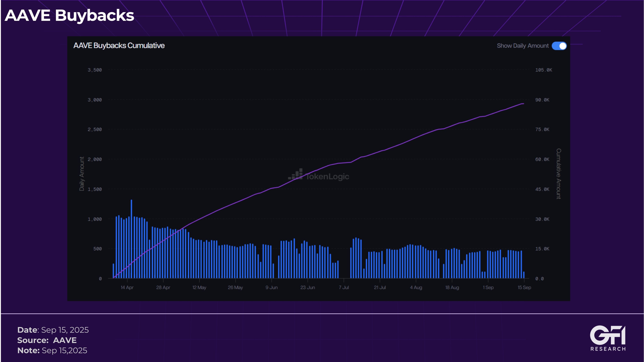Image resolution: width=644 pixels, height=362 pixels.
Task: Click the Daily Amount axis title
Action: pyautogui.click(x=82, y=174)
